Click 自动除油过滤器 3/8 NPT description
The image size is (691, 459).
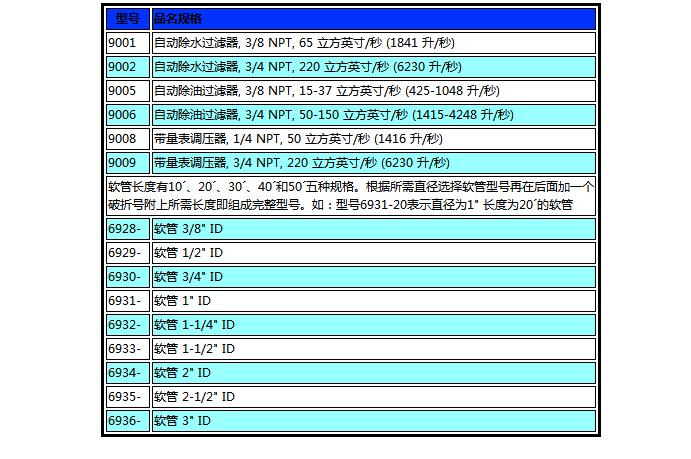click(374, 91)
